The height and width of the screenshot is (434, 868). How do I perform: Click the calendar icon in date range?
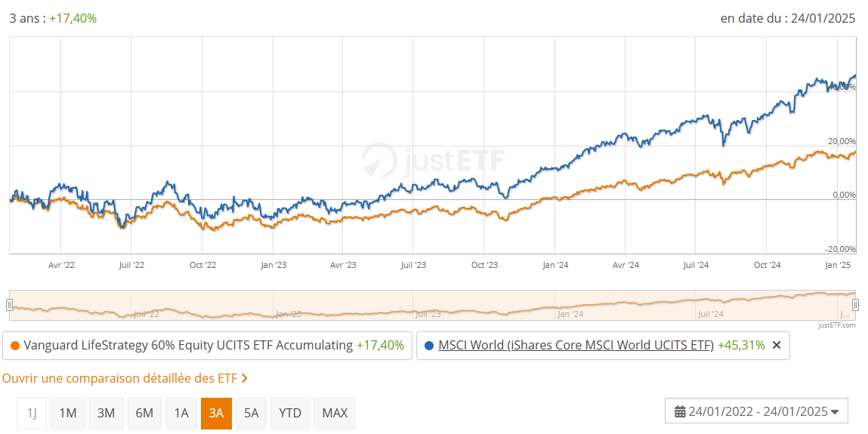pyautogui.click(x=680, y=411)
